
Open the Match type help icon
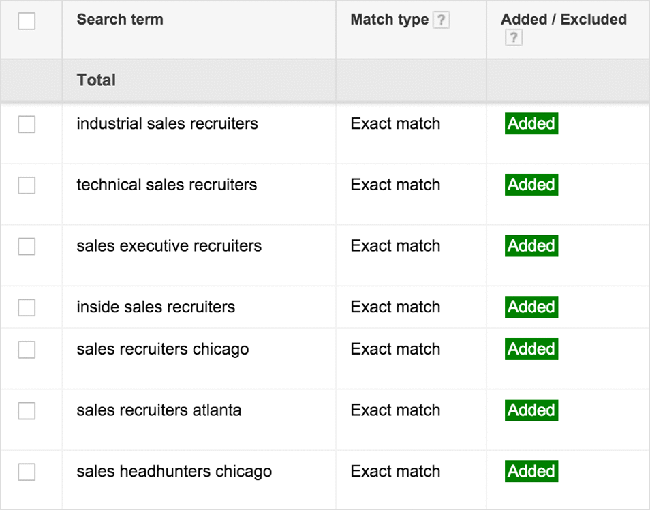coord(441,20)
